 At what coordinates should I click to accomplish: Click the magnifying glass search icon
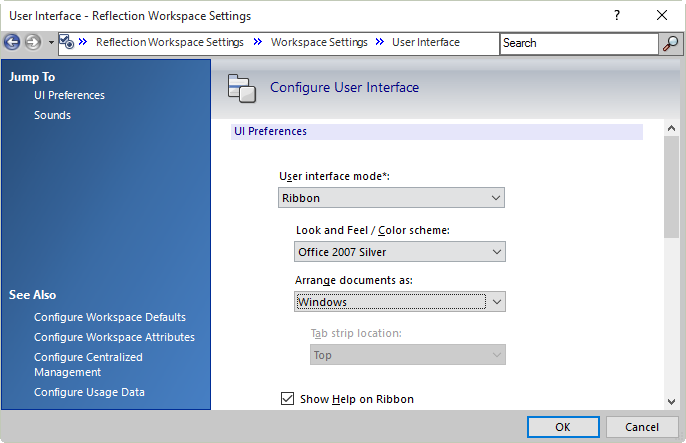(671, 43)
